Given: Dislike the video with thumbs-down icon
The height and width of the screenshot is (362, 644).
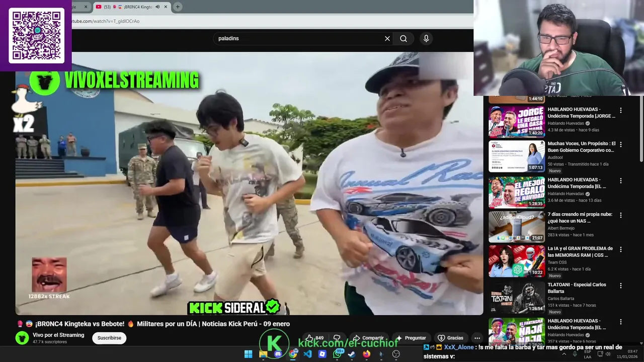Looking at the screenshot, I should coord(337,338).
